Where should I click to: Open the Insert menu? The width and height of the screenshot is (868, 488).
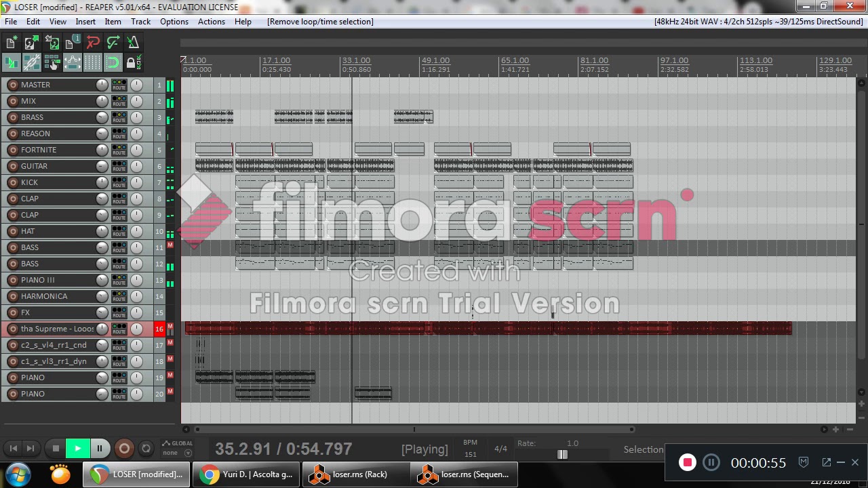point(85,22)
